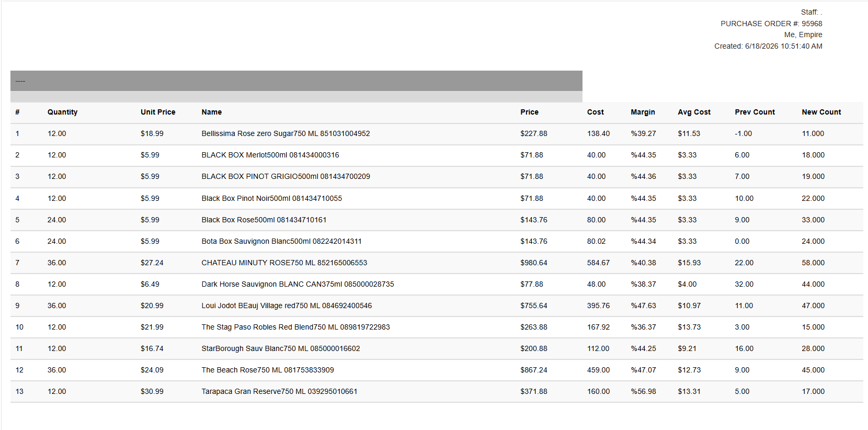868x430 pixels.
Task: Click the %56.98 margin cell
Action: click(x=643, y=391)
